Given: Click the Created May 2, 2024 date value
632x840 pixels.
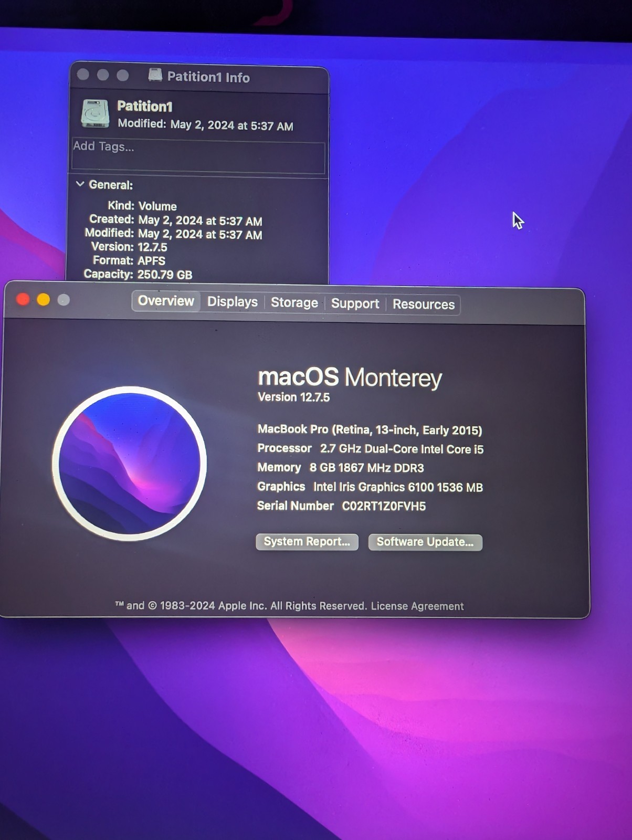Looking at the screenshot, I should click(x=200, y=221).
